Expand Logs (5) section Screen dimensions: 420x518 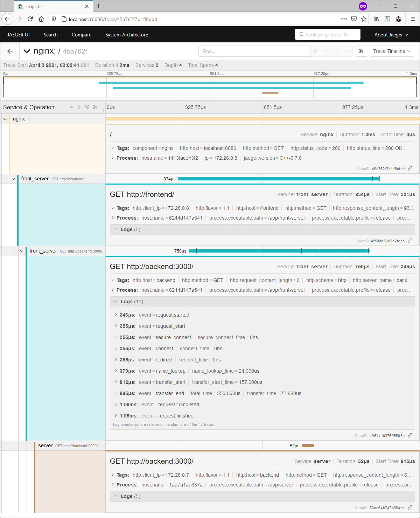262,229
